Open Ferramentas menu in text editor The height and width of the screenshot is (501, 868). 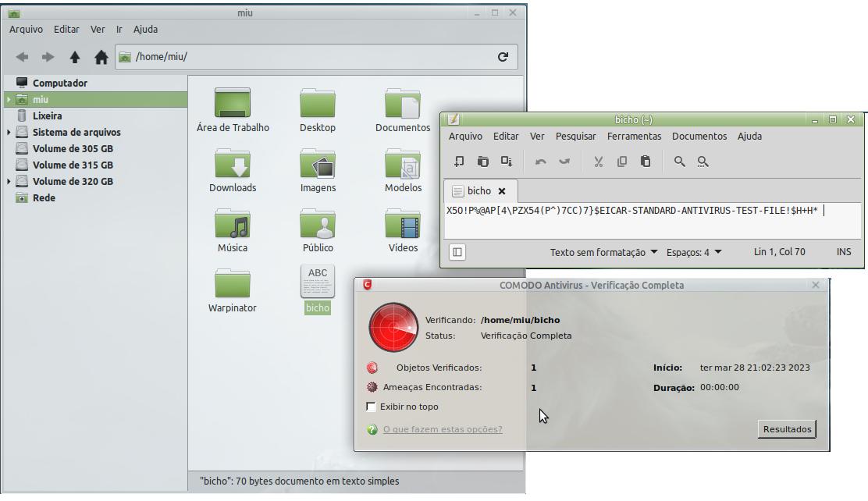point(634,137)
